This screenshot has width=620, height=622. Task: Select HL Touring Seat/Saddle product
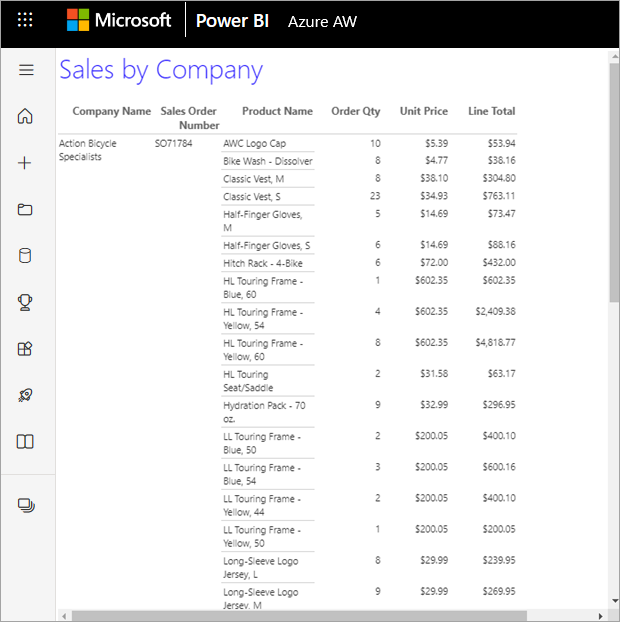[x=248, y=381]
